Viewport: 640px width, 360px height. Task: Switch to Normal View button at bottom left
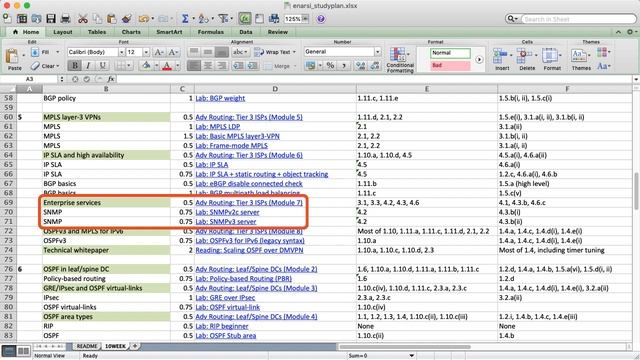(9, 351)
